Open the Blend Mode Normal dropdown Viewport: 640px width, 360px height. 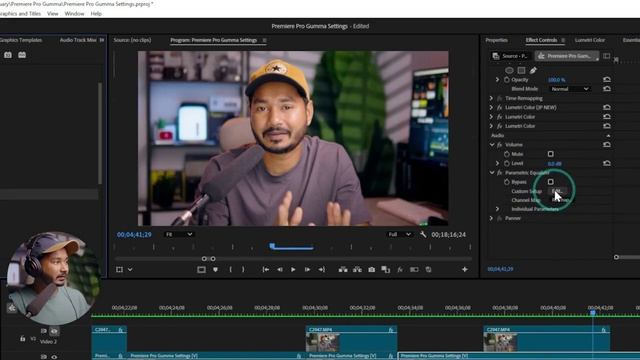[570, 89]
